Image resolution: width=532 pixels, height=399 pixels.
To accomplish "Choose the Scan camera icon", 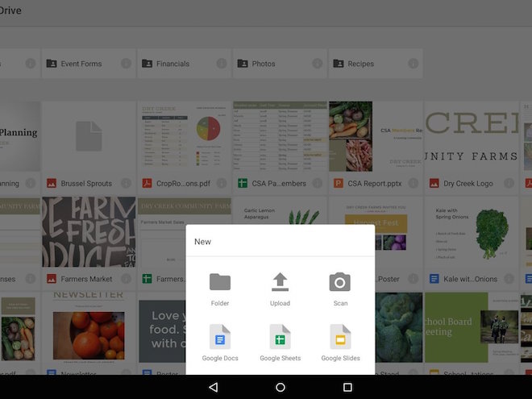I will click(x=340, y=282).
